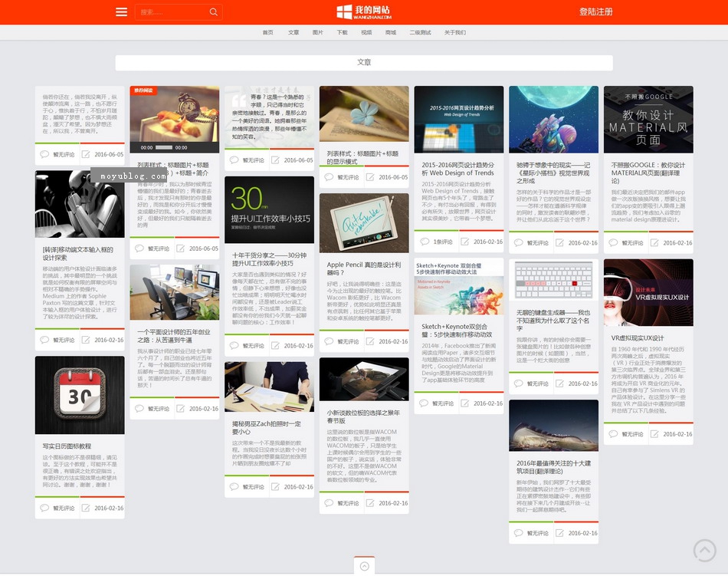Click edit-date icon on VR虚拟现实UX设计 card
The height and width of the screenshot is (576, 728).
pos(654,434)
